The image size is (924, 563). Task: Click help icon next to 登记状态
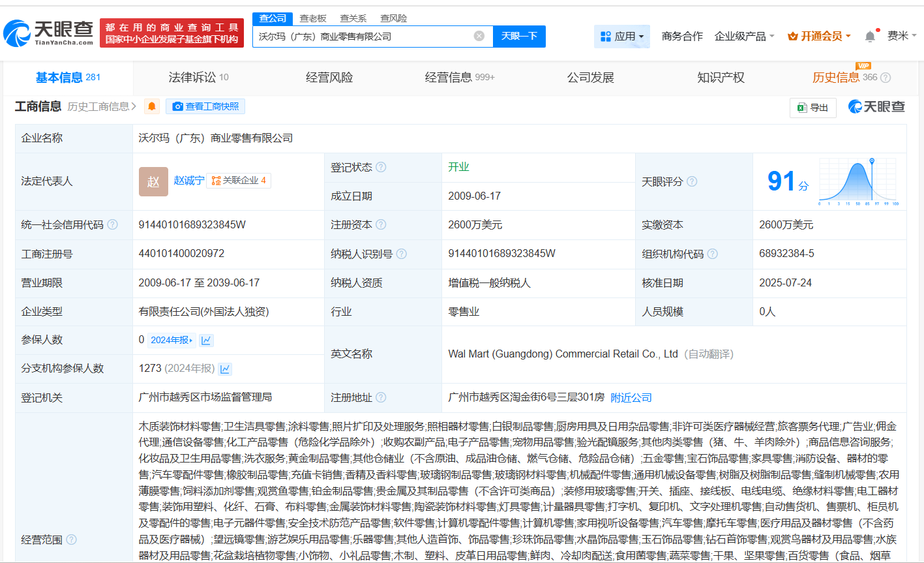(381, 168)
